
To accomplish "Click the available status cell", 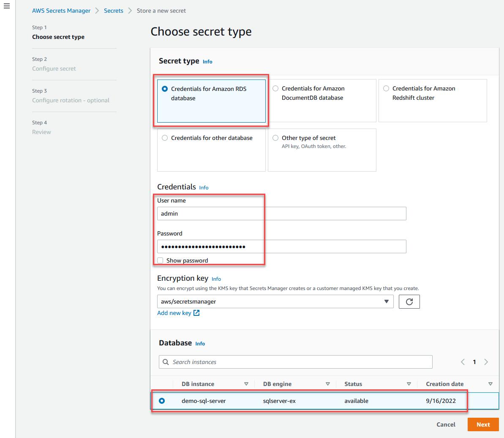I will 357,401.
